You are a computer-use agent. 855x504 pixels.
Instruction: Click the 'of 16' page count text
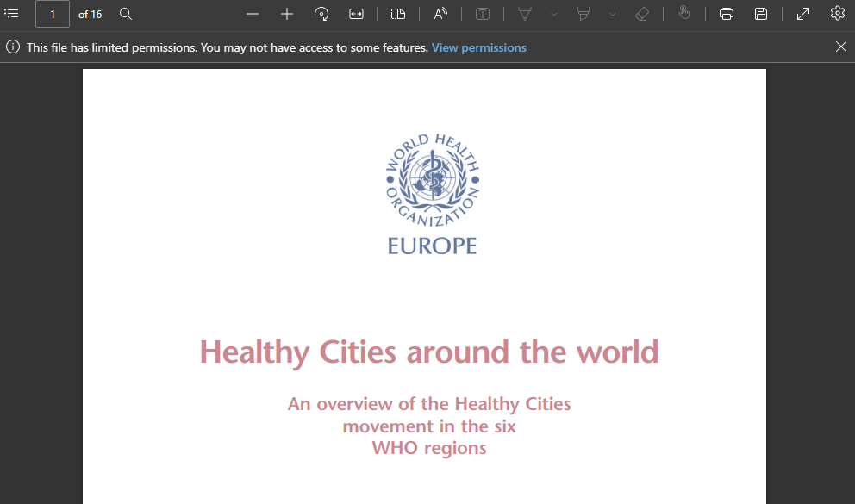[90, 15]
